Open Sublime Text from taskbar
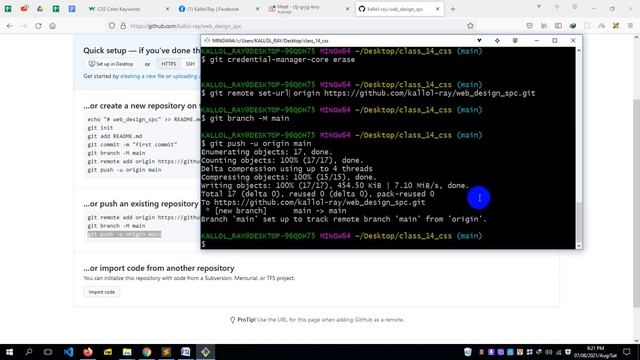The image size is (640, 360). coord(166,352)
